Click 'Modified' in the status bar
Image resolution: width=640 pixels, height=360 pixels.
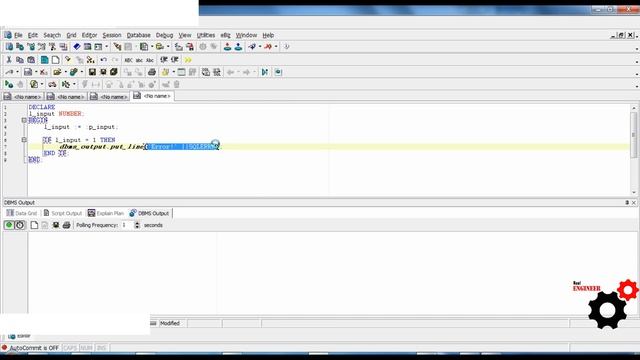[170, 323]
